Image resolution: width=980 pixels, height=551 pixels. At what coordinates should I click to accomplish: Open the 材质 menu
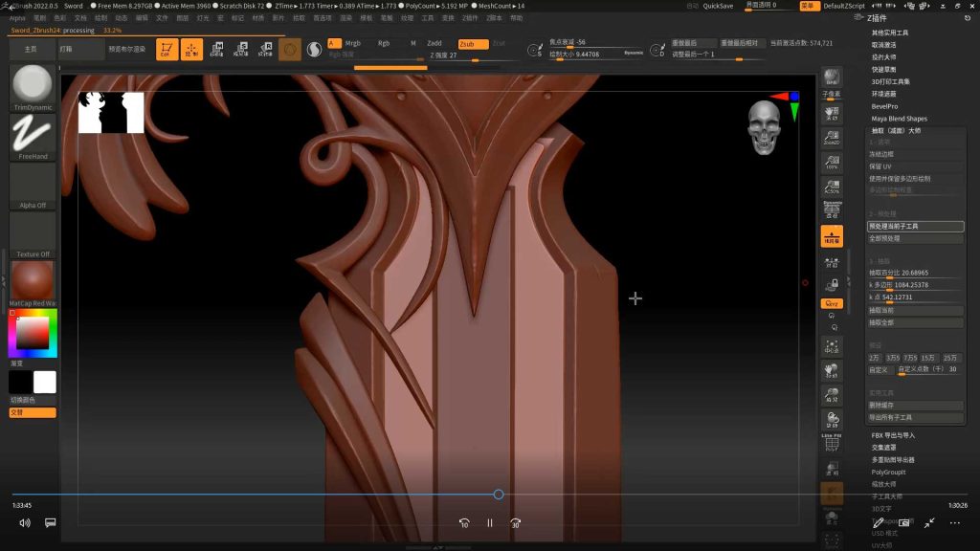pos(258,18)
